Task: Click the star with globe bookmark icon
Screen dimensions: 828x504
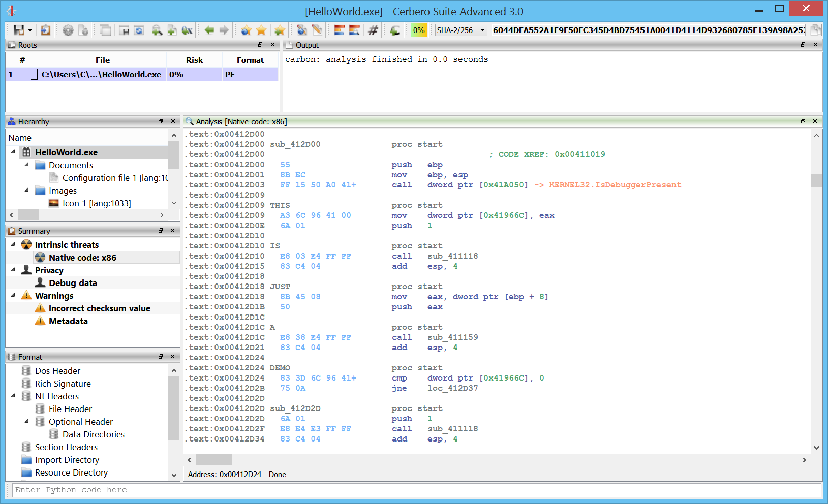Action: pos(247,30)
